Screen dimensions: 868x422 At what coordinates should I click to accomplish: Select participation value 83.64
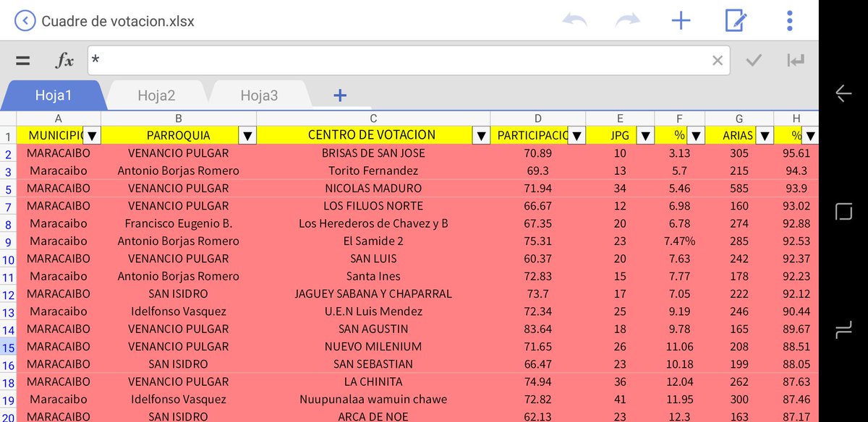click(538, 329)
